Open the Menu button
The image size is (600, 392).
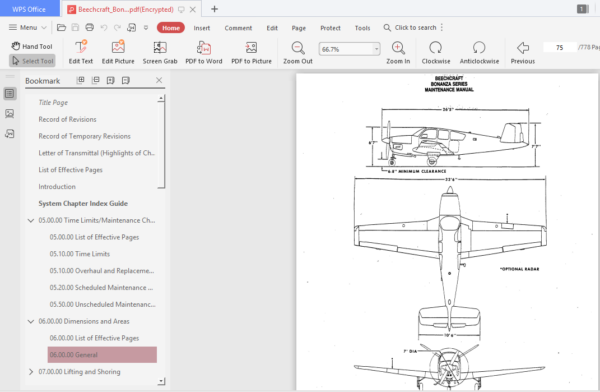(28, 28)
